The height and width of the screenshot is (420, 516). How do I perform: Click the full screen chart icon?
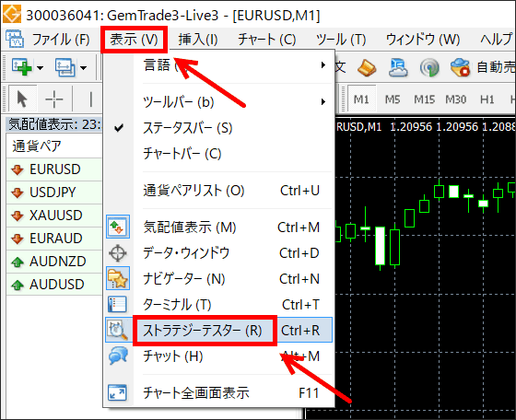pos(118,392)
